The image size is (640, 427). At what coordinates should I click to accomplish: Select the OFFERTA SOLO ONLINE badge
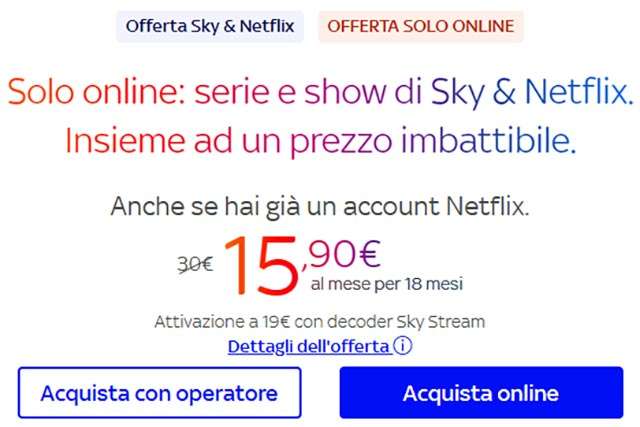[x=420, y=27]
